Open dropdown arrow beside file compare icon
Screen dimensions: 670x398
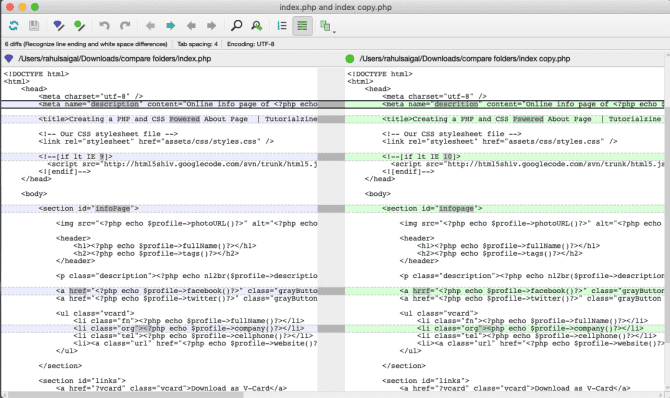[x=334, y=32]
